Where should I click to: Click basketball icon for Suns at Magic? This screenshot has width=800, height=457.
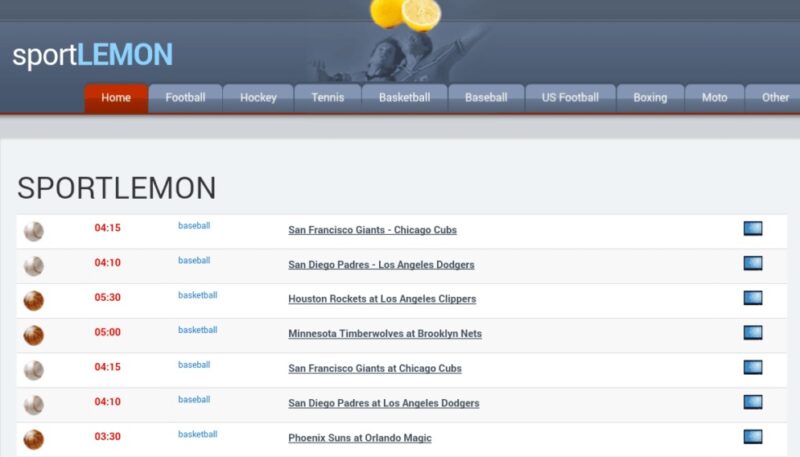point(34,440)
